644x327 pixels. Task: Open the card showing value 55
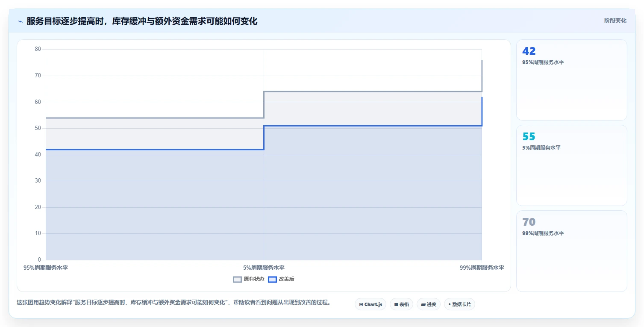[x=572, y=165]
